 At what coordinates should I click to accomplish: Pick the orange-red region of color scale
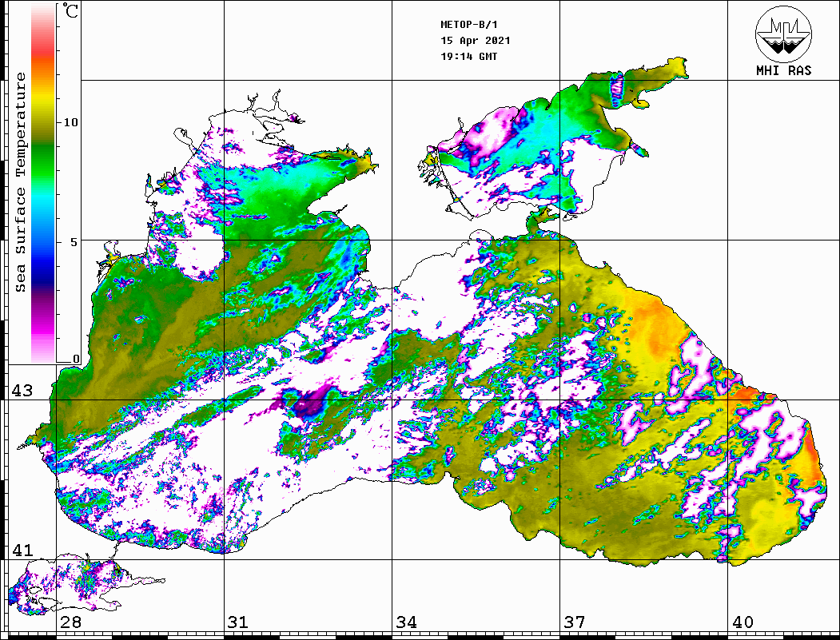tap(43, 59)
